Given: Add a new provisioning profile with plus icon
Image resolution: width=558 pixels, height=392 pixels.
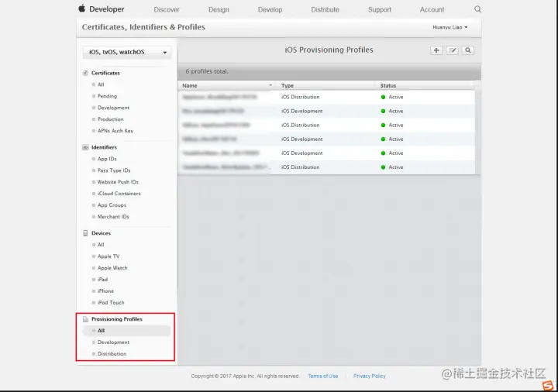Looking at the screenshot, I should (436, 50).
